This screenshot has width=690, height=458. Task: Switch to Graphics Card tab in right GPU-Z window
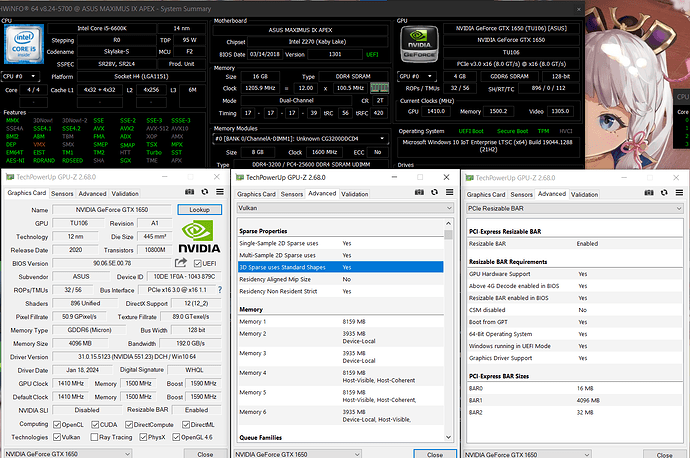[486, 194]
